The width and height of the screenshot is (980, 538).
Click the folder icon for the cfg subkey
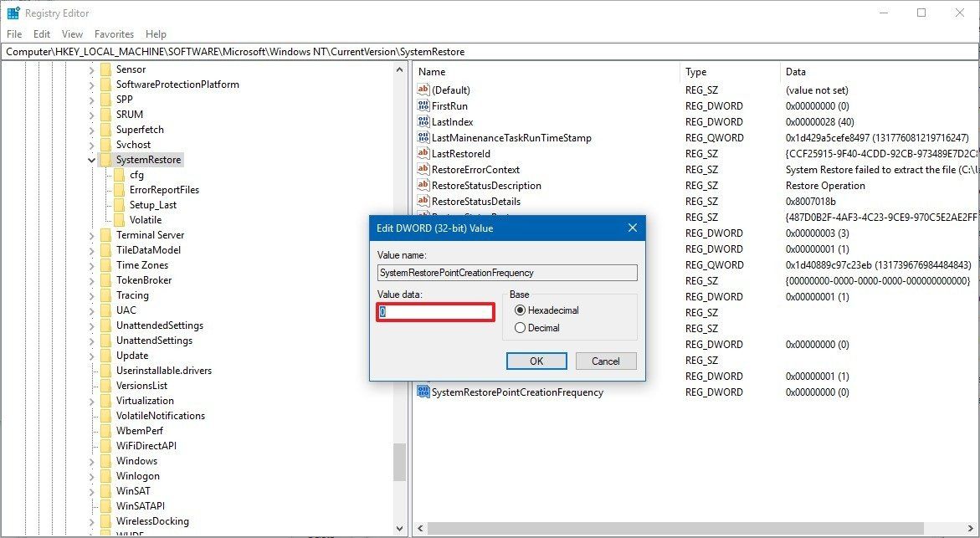(x=120, y=174)
